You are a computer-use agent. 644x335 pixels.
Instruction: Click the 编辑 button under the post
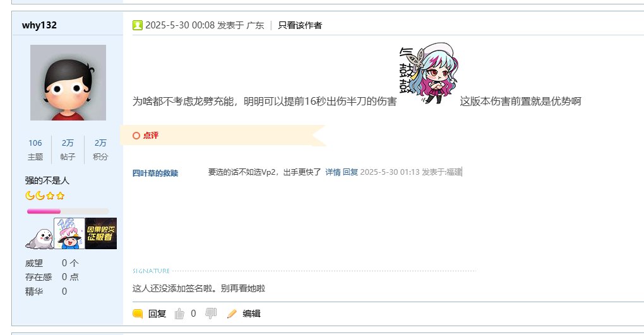251,314
